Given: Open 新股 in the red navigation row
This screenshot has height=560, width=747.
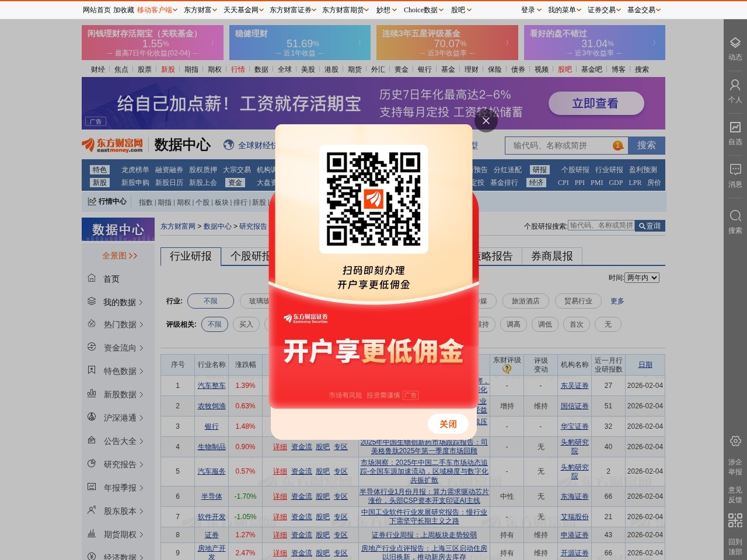Looking at the screenshot, I should coord(168,69).
